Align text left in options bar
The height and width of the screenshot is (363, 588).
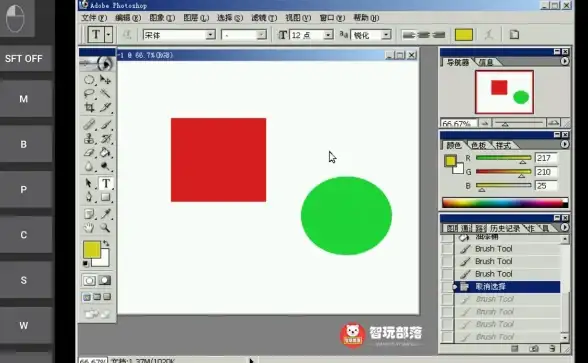(409, 35)
